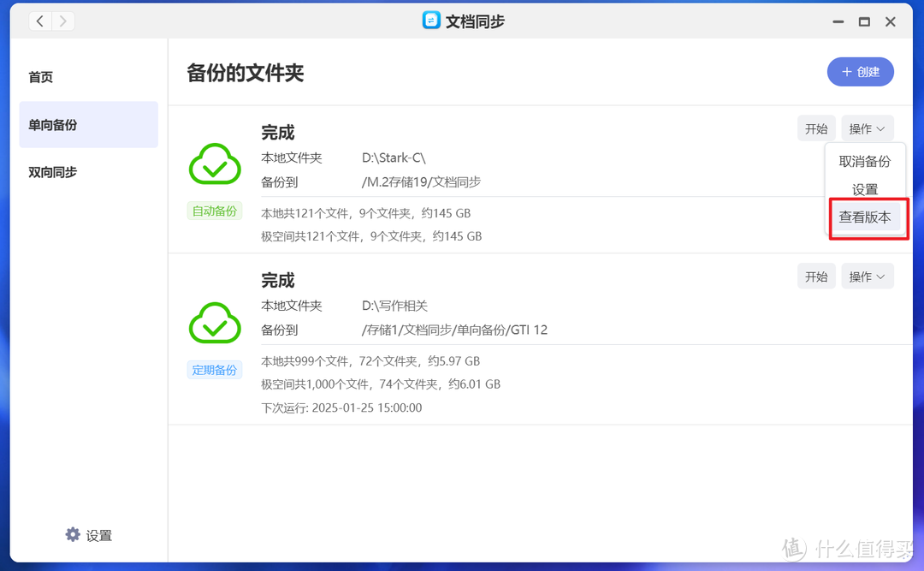924x571 pixels.
Task: Choose 设置 in the open operations menu
Action: (865, 188)
